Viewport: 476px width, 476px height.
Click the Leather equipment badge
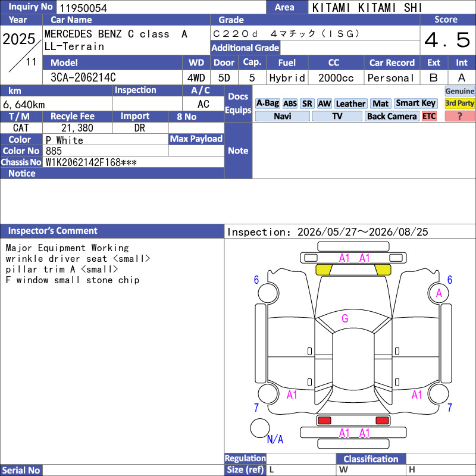[x=350, y=104]
